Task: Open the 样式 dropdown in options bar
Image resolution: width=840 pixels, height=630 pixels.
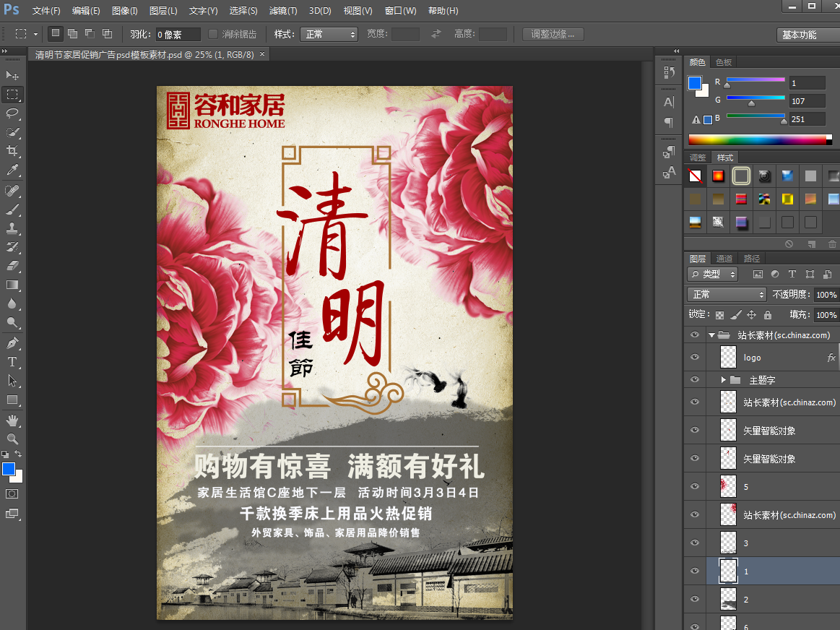Action: [x=329, y=34]
